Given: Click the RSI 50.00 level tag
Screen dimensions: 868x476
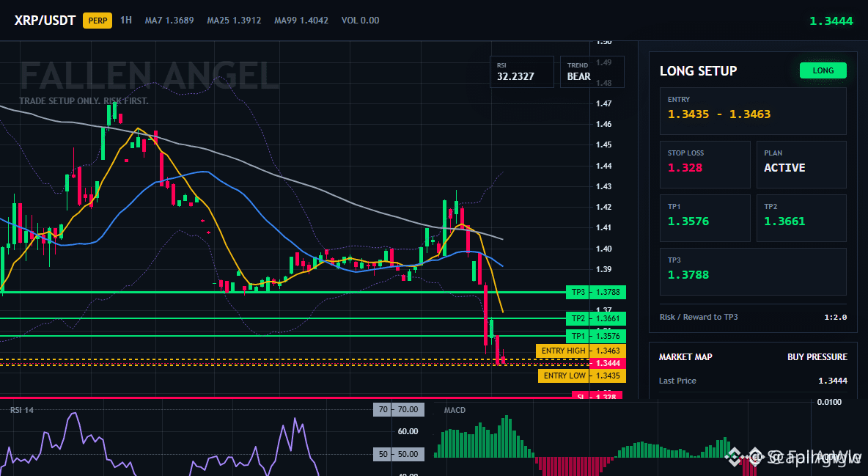Looking at the screenshot, I should point(399,455).
